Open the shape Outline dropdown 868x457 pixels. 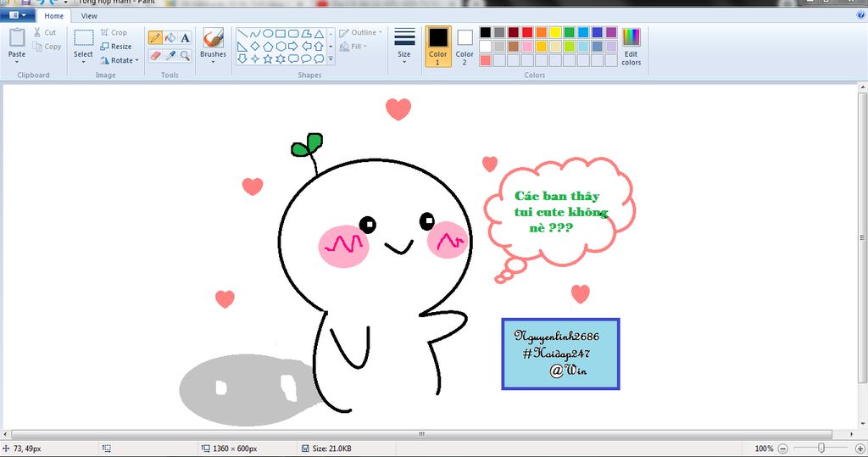(360, 33)
